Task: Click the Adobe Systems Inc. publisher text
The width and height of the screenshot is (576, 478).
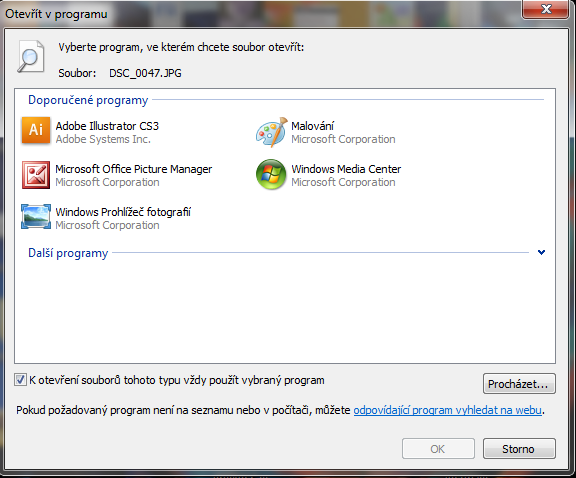Action: pos(103,139)
